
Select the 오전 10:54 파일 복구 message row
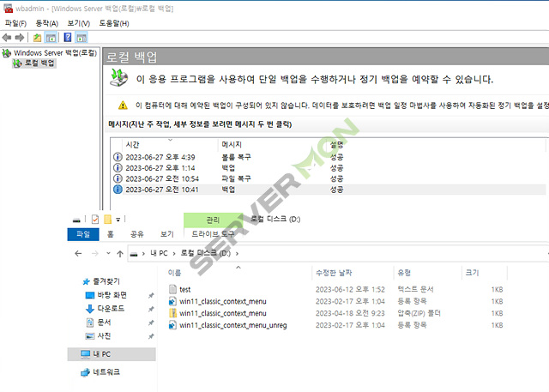[329, 179]
